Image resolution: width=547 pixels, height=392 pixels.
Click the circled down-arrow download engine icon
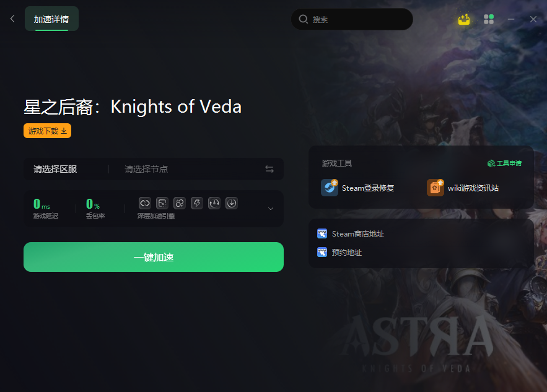tap(232, 203)
